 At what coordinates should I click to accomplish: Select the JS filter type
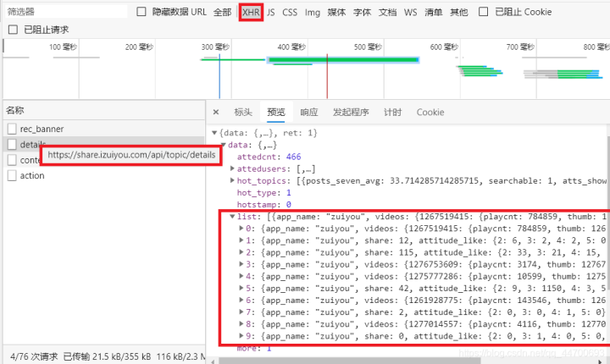271,12
